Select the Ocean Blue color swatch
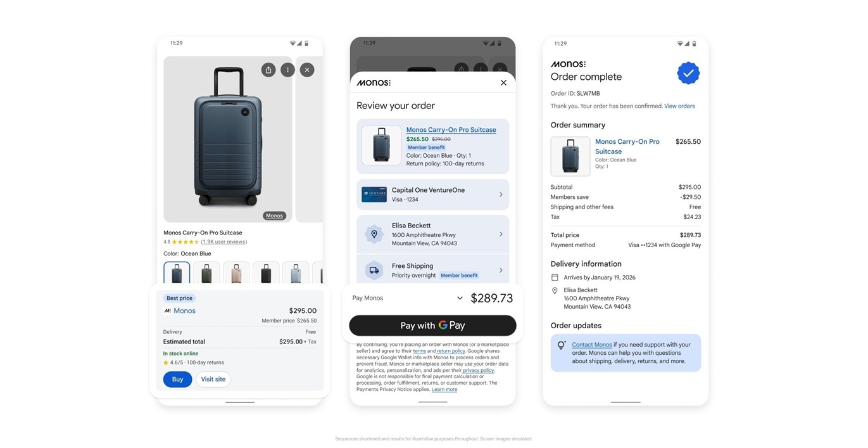Image resolution: width=868 pixels, height=448 pixels. pos(177,272)
